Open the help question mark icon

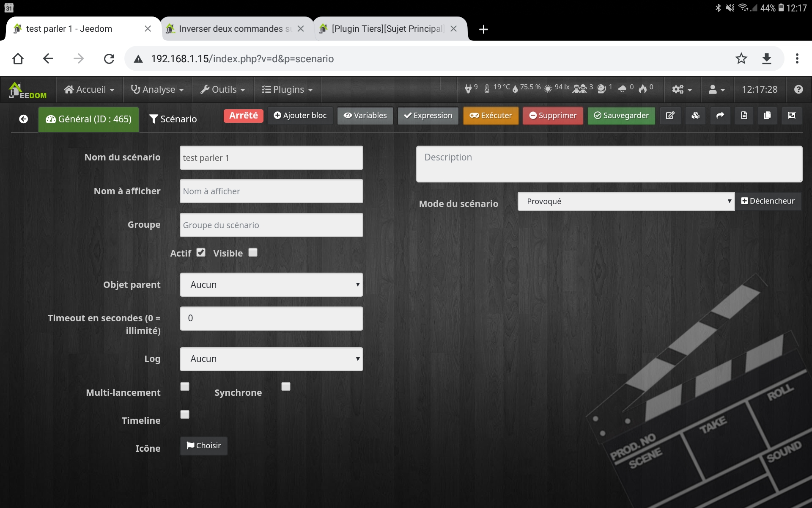(798, 89)
